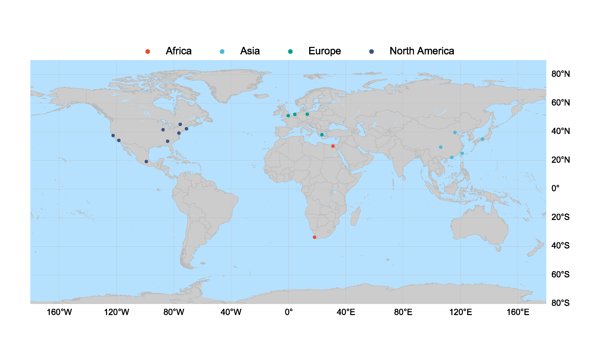The width and height of the screenshot is (607, 364).
Task: Click the dark blue North America legend marker
Action: 371,52
